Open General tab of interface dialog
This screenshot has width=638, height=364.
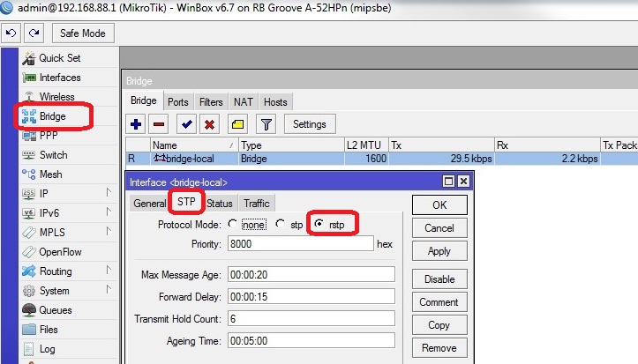coord(150,203)
